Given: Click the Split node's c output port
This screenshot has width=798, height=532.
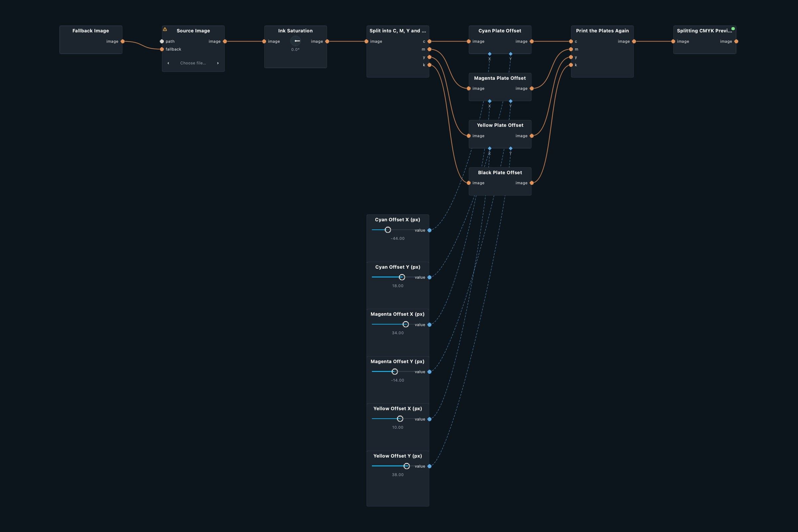Looking at the screenshot, I should (430, 41).
